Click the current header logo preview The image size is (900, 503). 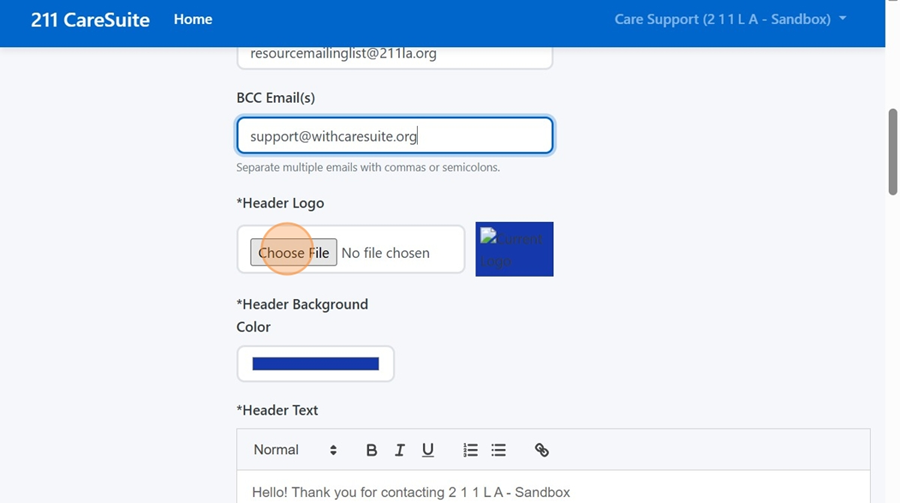[x=514, y=249]
